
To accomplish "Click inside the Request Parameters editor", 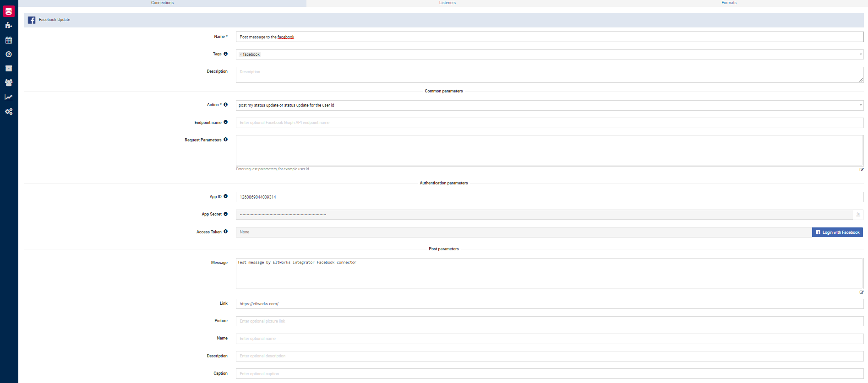I will (550, 151).
